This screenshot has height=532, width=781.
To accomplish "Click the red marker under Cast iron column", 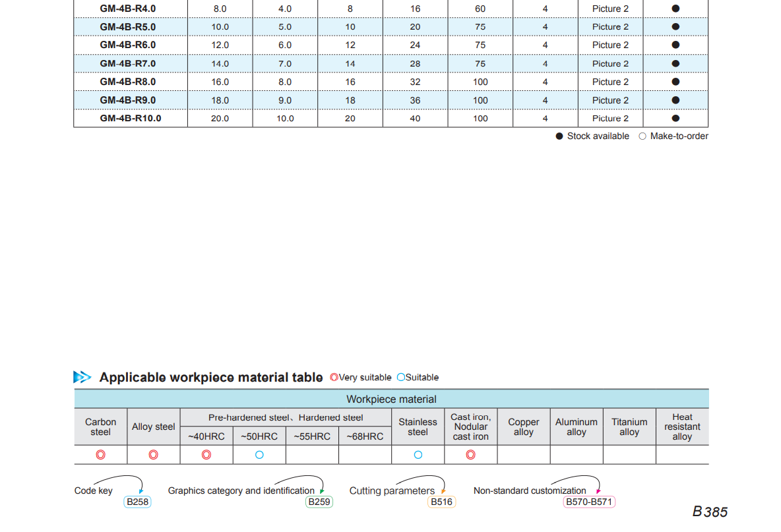I will click(x=470, y=455).
